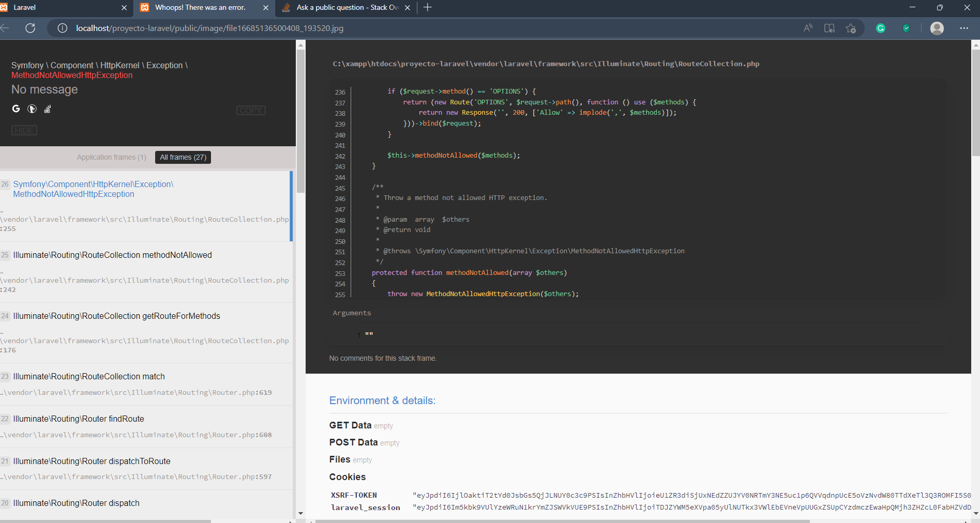
Task: Search the exception on DuckDuckGo icon
Action: click(x=32, y=109)
